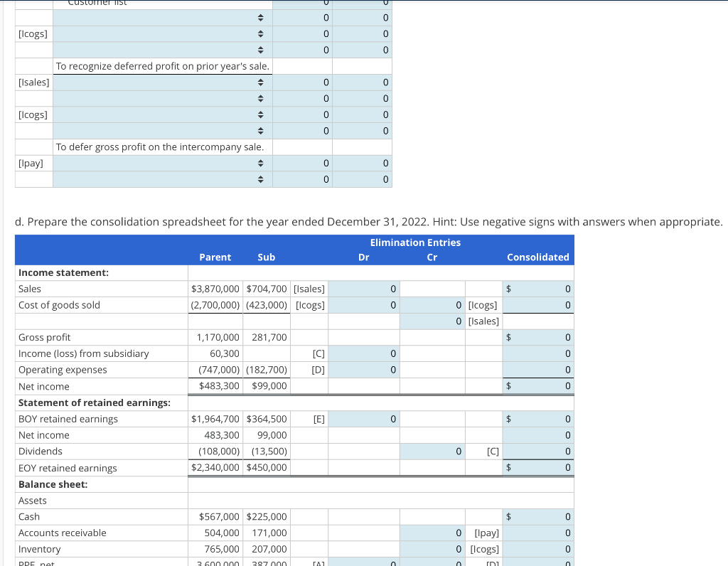Click BOY retained earnings Dr [E] field
The image size is (728, 566).
pos(364,419)
